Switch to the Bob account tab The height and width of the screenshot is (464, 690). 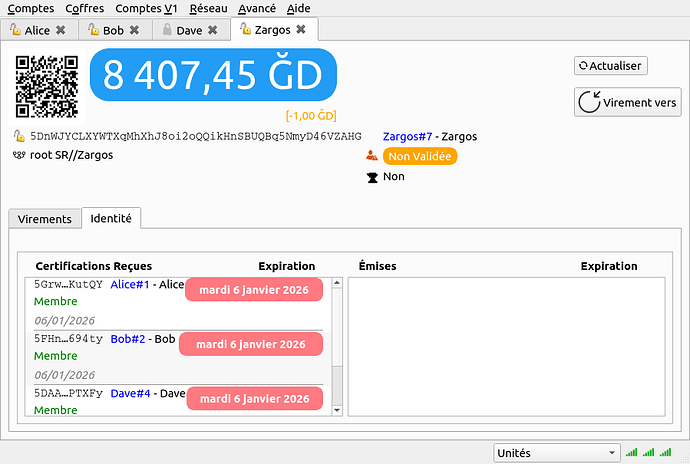click(113, 31)
